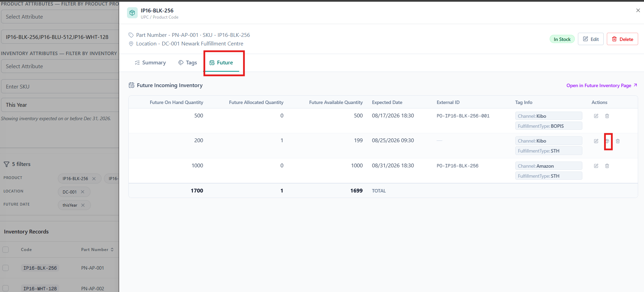Image resolution: width=644 pixels, height=292 pixels.
Task: Click the 5 filters label
Action: pyautogui.click(x=21, y=164)
